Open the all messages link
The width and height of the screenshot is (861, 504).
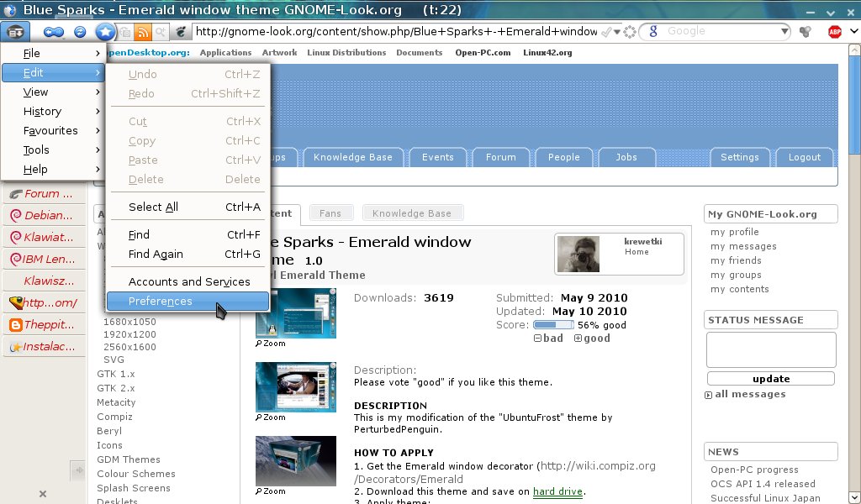click(750, 394)
